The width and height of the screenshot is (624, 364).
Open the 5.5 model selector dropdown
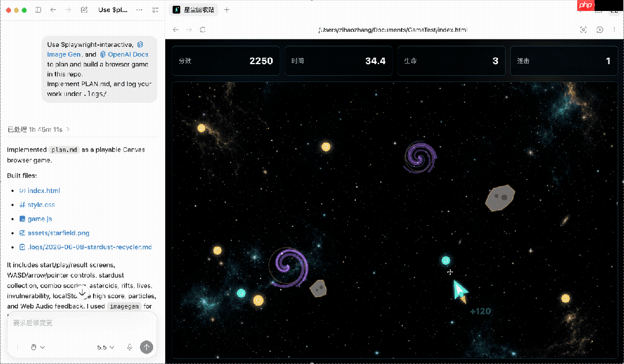coord(106,347)
